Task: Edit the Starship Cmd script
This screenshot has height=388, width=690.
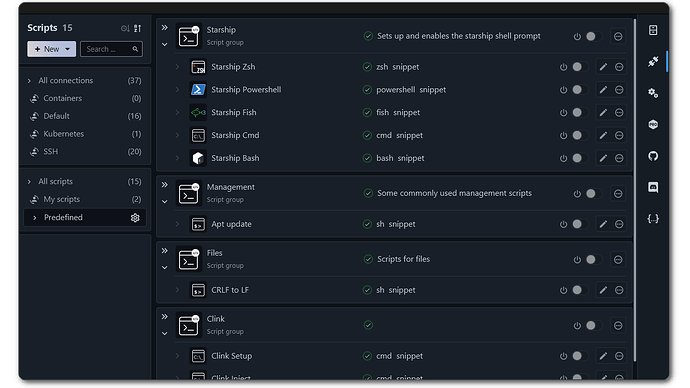Action: [603, 135]
